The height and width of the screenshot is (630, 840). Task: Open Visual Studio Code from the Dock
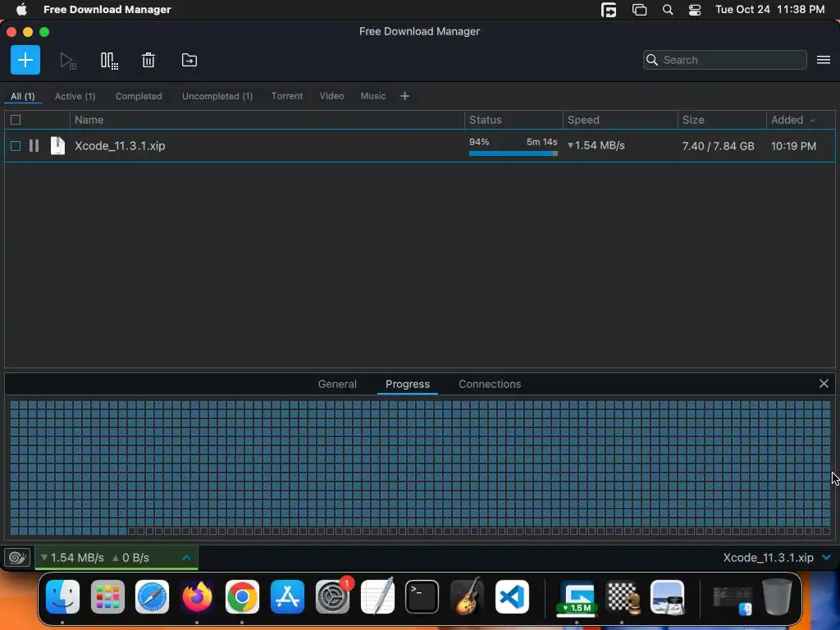pos(512,597)
